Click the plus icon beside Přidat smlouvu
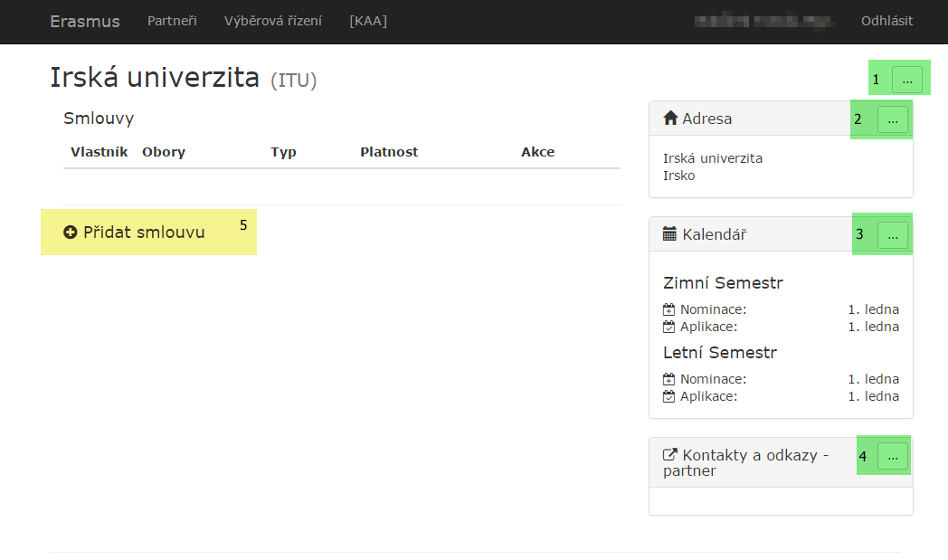Viewport: 948px width, 560px height. click(x=71, y=233)
